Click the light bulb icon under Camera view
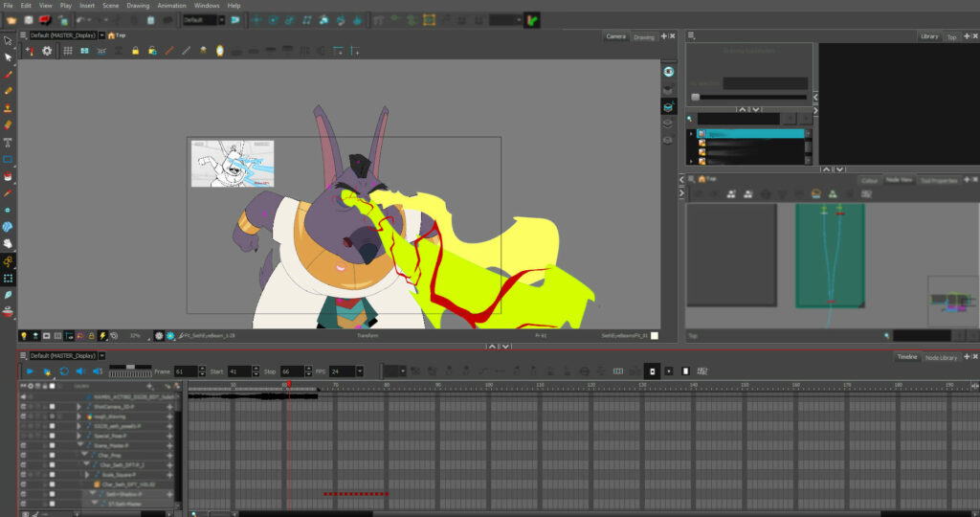 (24, 336)
